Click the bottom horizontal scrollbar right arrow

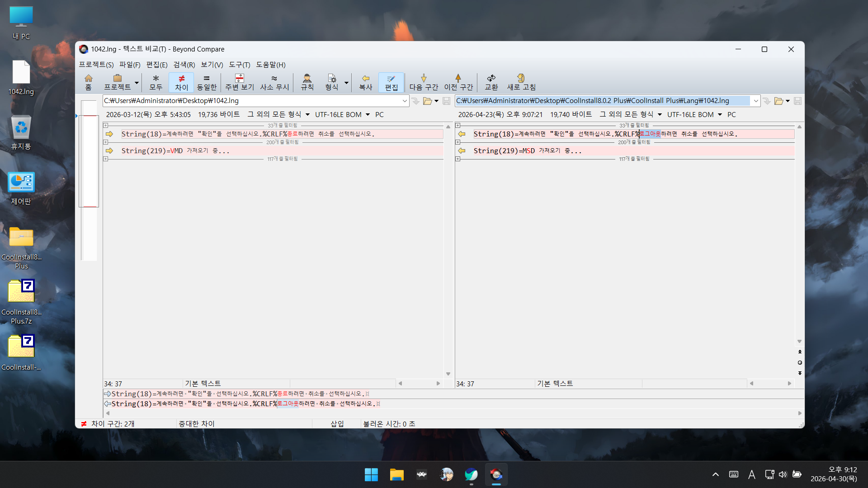(x=800, y=413)
